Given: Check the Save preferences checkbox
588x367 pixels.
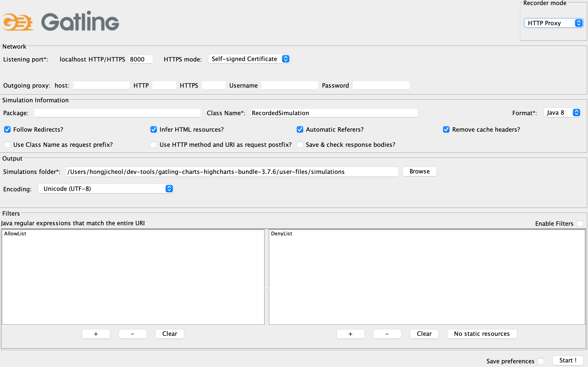Looking at the screenshot, I should coord(541,361).
